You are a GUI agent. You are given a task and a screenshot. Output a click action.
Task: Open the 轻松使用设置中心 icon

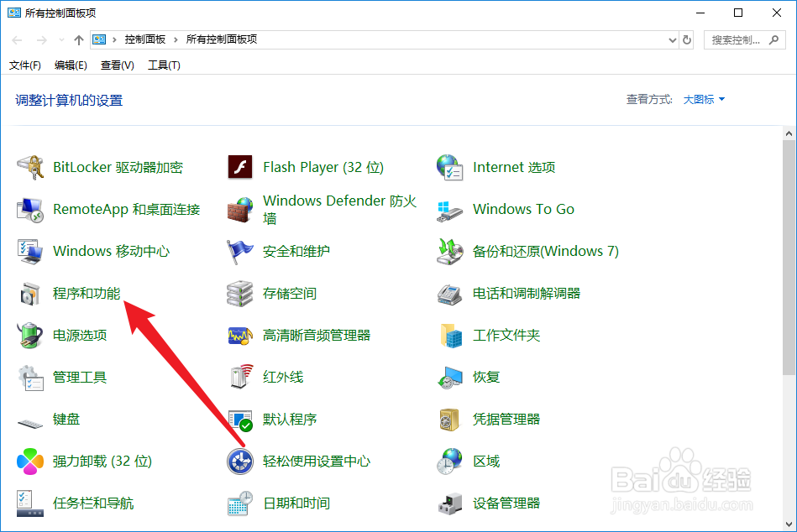click(240, 462)
